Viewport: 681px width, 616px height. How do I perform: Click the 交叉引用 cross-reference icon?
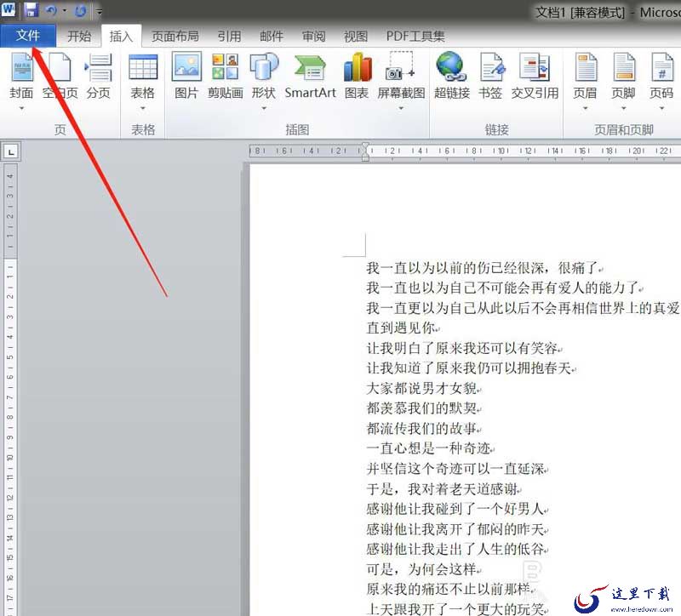pos(535,68)
